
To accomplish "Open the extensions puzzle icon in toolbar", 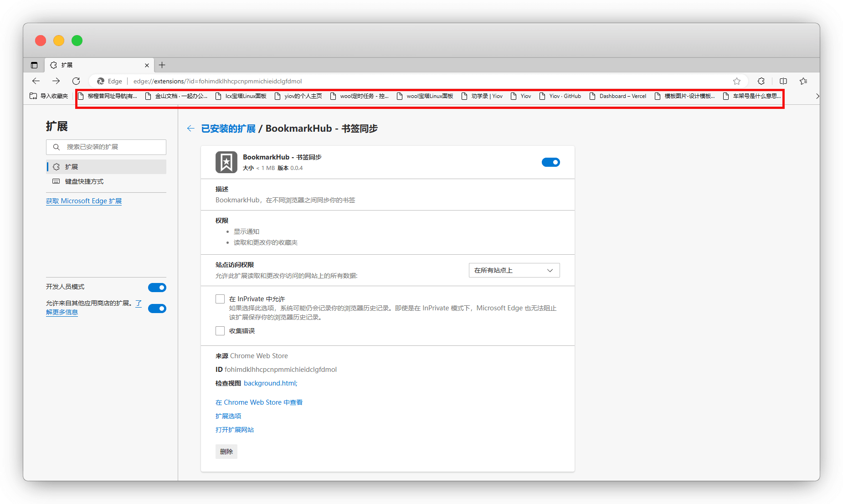I will click(x=761, y=81).
